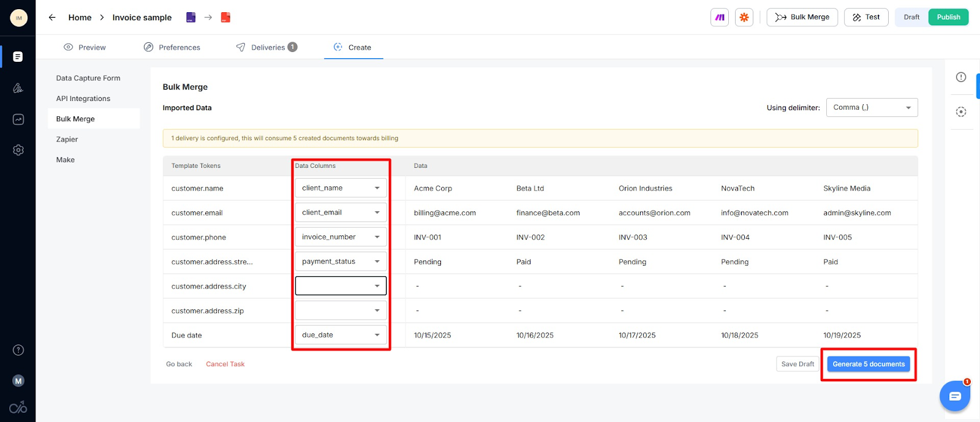Click the Due date template token
The image size is (980, 422).
pyautogui.click(x=186, y=336)
